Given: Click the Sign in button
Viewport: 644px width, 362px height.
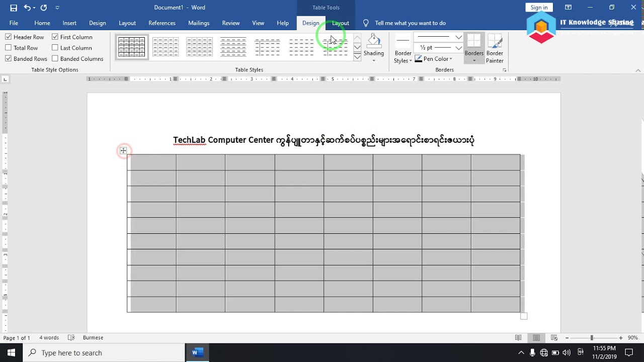Looking at the screenshot, I should tap(539, 8).
